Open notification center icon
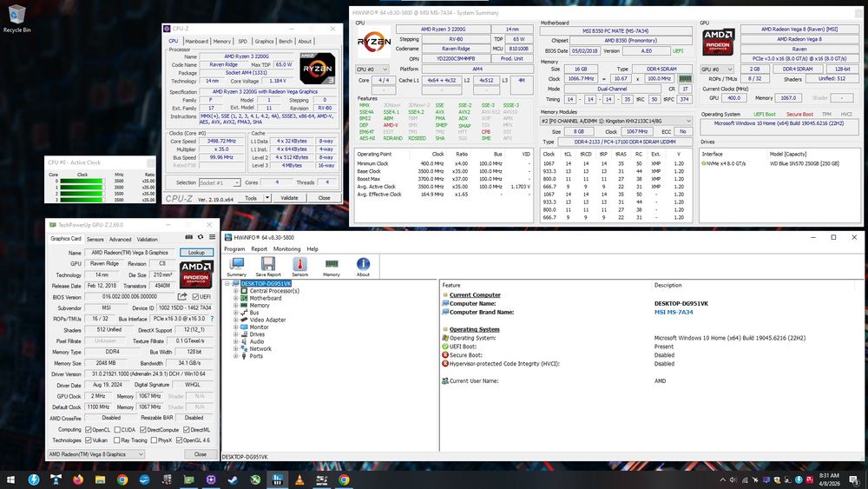This screenshot has width=868, height=489. 854,479
